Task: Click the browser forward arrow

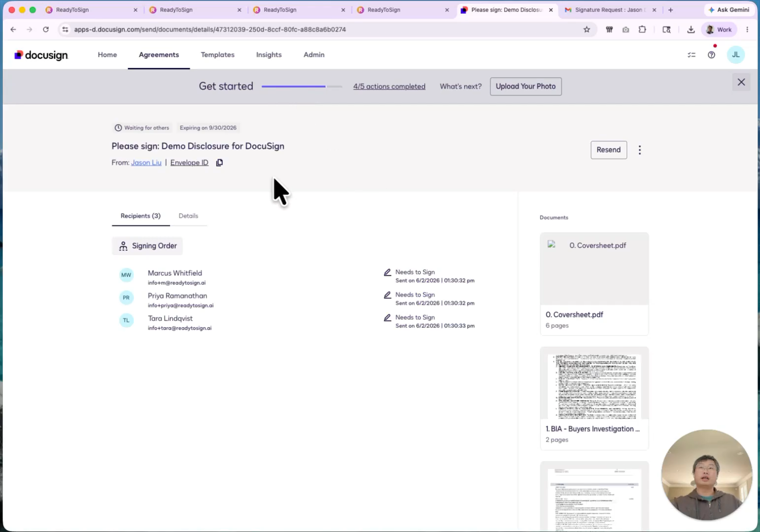Action: [30, 30]
